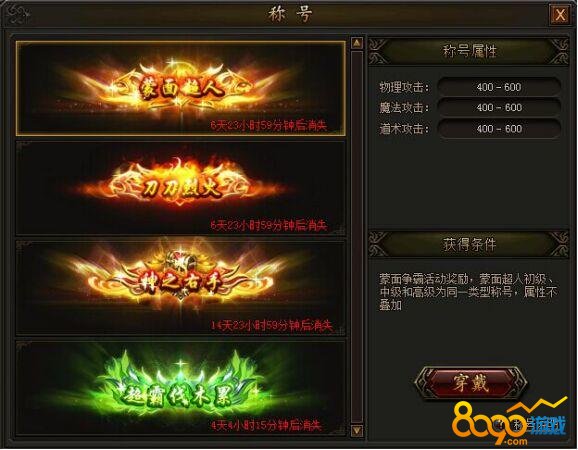This screenshot has height=450, width=578.
Task: Pick the green 超霸伐木累 title banner
Action: (181, 387)
